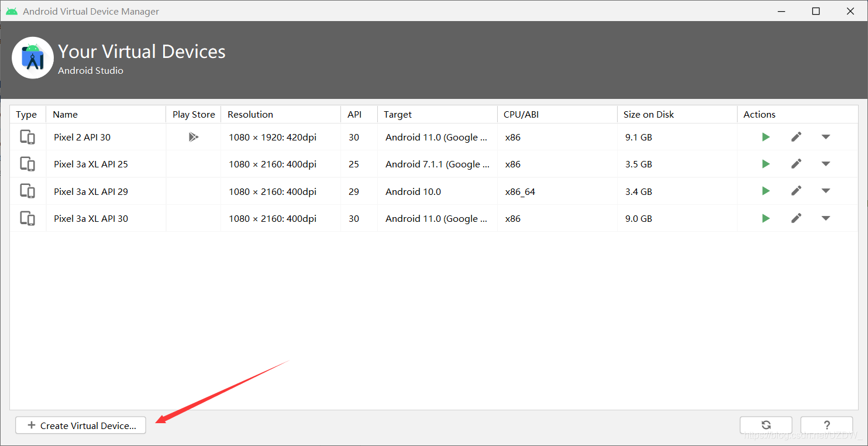Click Create Virtual Device button
This screenshot has height=446, width=868.
click(x=81, y=426)
